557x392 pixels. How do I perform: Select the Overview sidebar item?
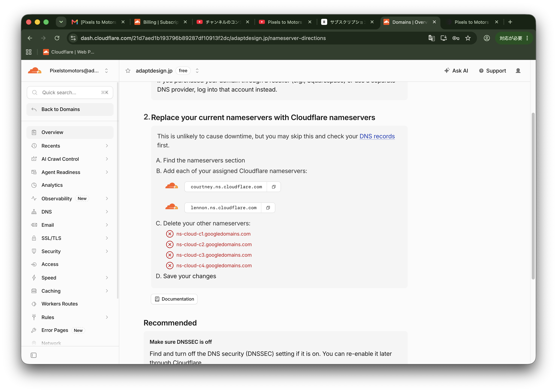pos(70,132)
